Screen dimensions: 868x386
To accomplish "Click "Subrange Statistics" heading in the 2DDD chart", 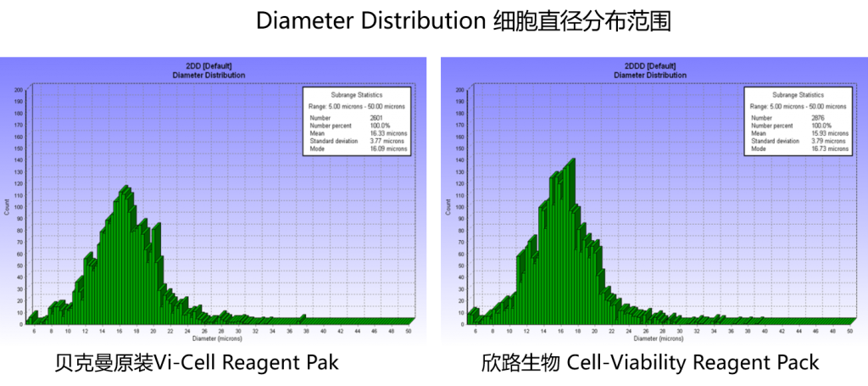I will 798,95.
